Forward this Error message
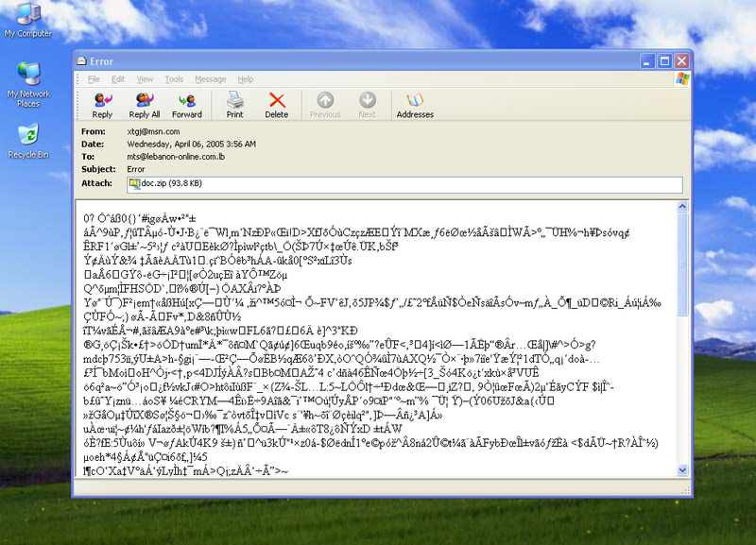 [x=187, y=105]
